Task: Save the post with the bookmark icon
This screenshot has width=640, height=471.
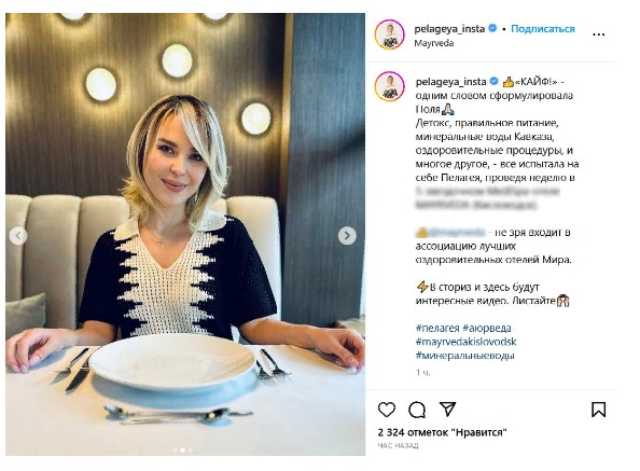Action: point(598,409)
